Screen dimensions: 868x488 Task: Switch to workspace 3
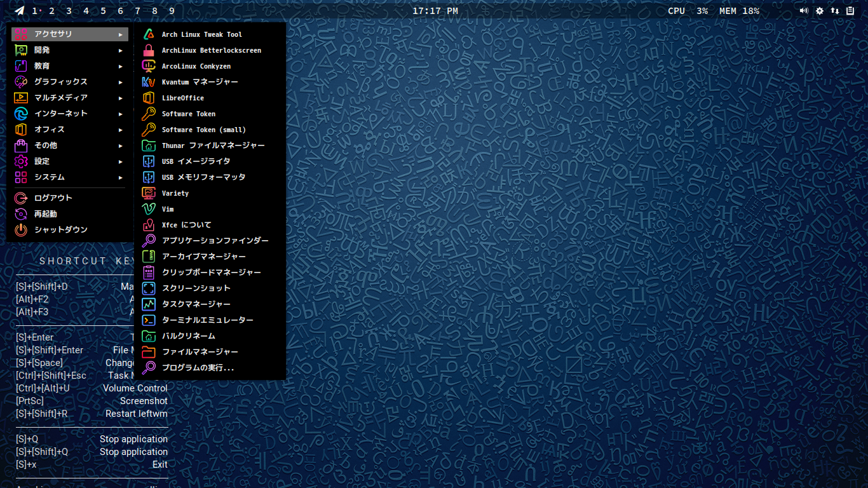click(x=69, y=11)
